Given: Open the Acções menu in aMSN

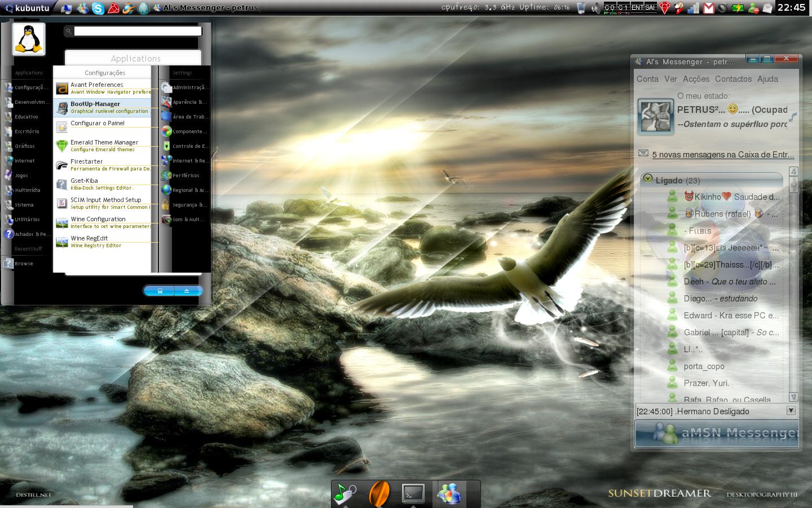Looking at the screenshot, I should 696,79.
